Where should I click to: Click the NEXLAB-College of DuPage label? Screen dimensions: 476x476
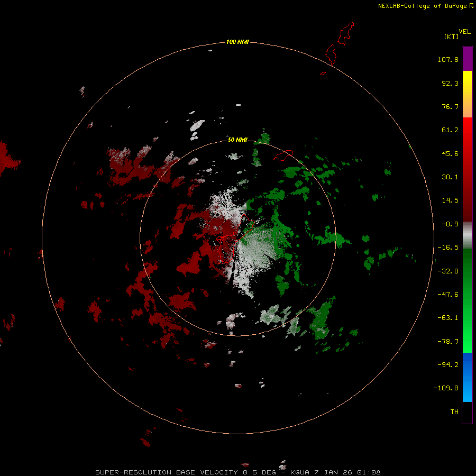pyautogui.click(x=422, y=6)
